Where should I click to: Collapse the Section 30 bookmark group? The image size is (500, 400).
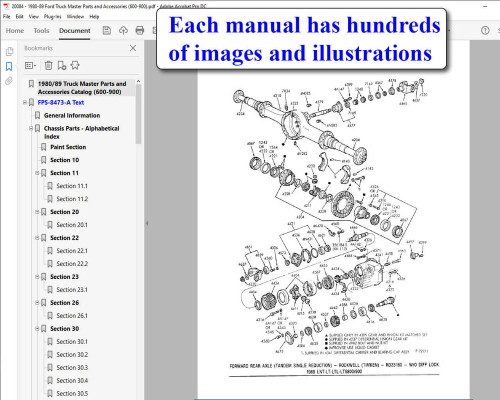pos(37,329)
